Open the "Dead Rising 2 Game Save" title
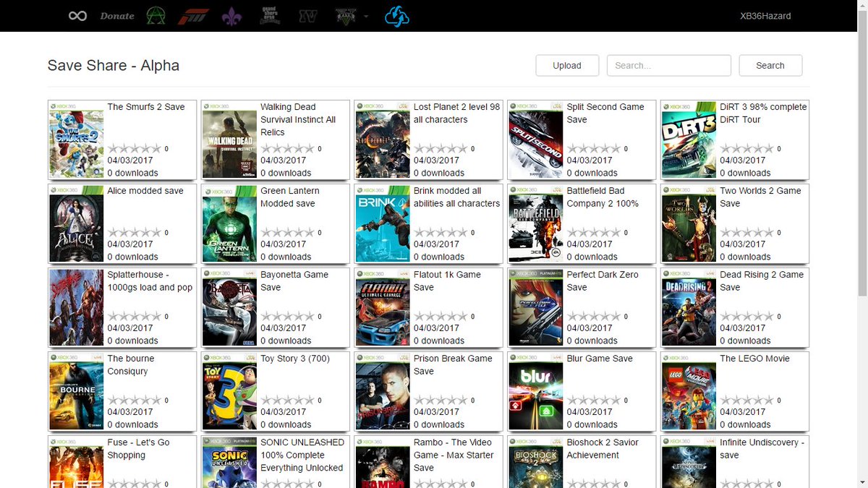This screenshot has width=868, height=488. click(762, 281)
